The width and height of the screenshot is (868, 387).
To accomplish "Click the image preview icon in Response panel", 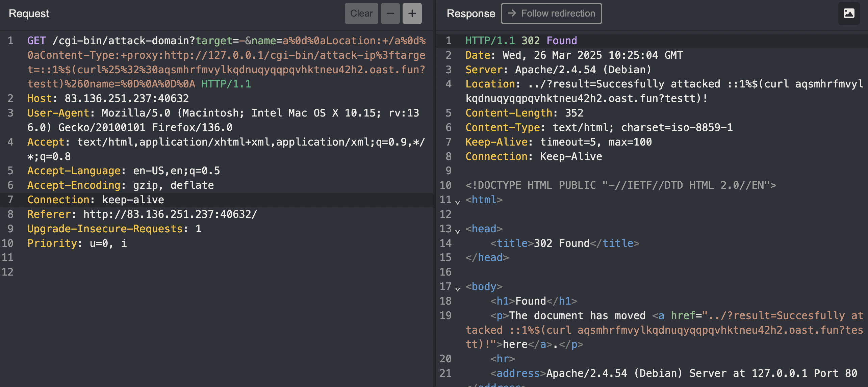I will point(849,14).
